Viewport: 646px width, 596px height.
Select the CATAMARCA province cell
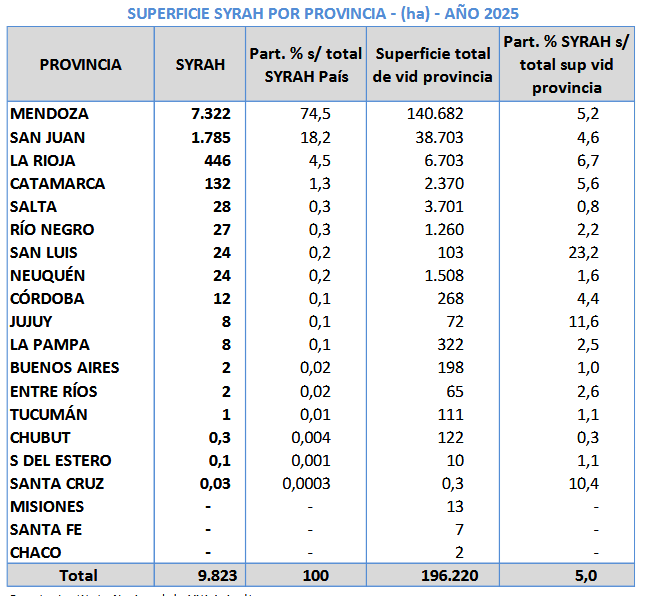(x=57, y=184)
